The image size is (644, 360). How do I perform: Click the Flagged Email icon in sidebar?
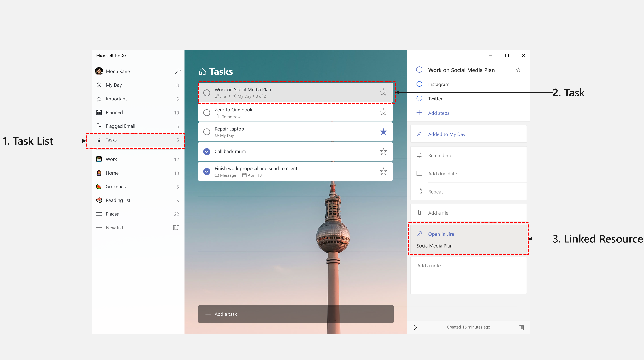coord(99,126)
